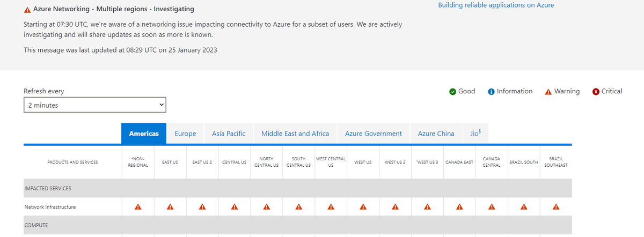Click the WEST CENTRAL US column header
Viewport: 644px width, 237px height.
point(331,162)
